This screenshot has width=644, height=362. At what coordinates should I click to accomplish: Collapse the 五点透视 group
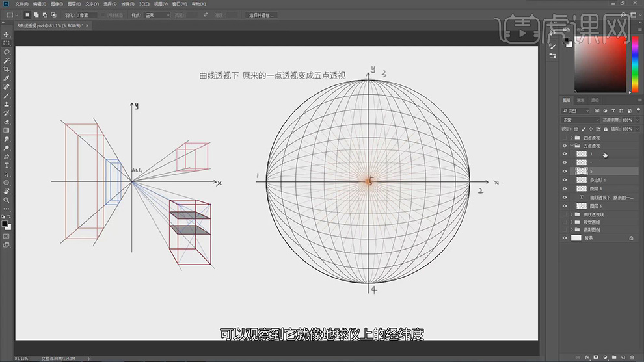[572, 146]
